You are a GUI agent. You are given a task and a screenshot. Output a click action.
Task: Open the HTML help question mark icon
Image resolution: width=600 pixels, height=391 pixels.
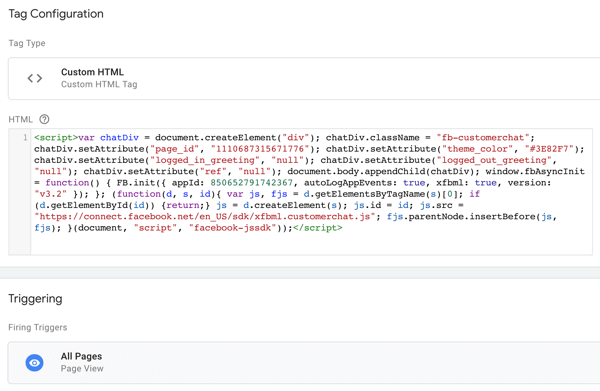(44, 119)
